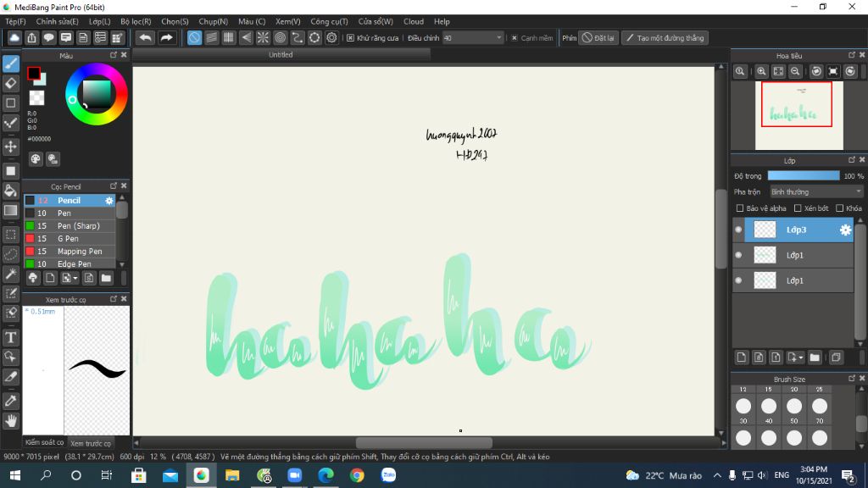Select the Pen (Sharp) brush

[x=70, y=225]
